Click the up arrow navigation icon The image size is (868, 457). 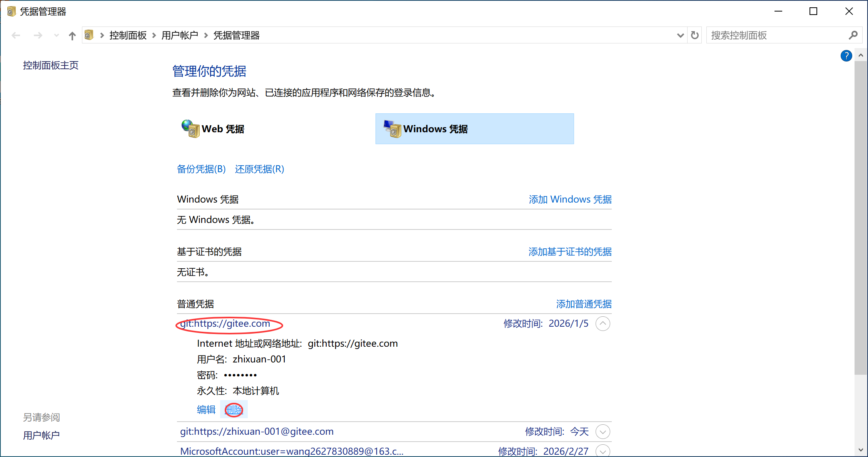[72, 36]
